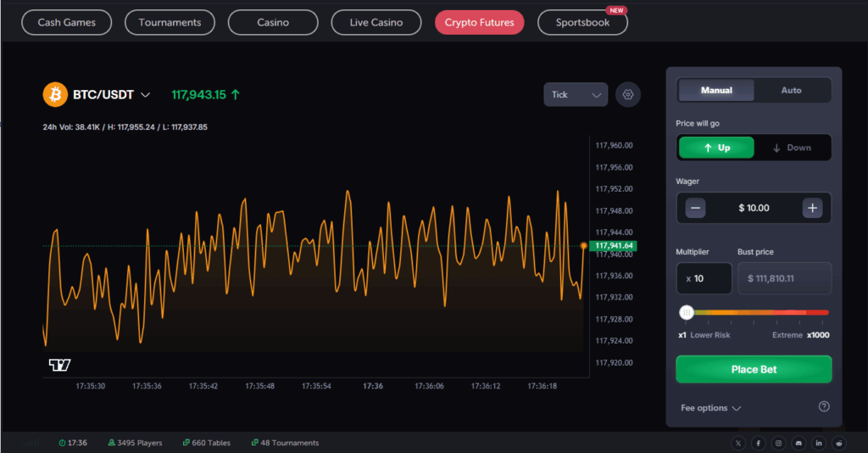Open the LinkedIn social icon

pyautogui.click(x=819, y=443)
